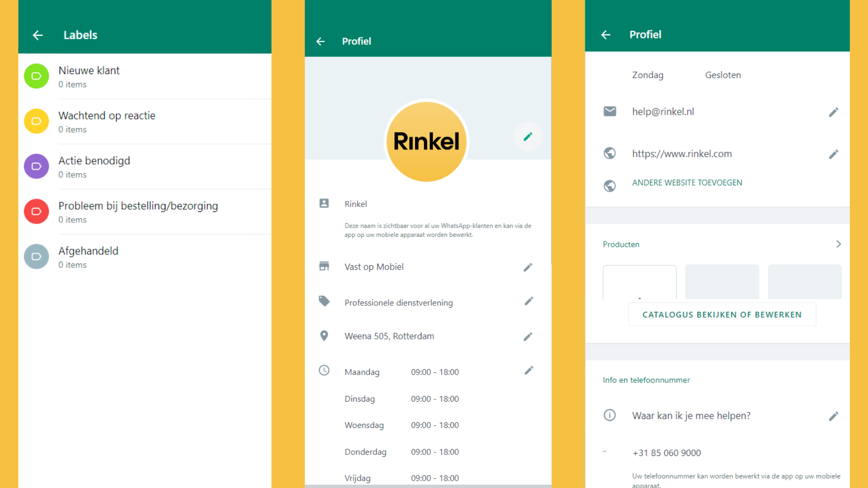868x488 pixels.
Task: Click the info icon beside Waar kan ik
Action: click(x=610, y=415)
